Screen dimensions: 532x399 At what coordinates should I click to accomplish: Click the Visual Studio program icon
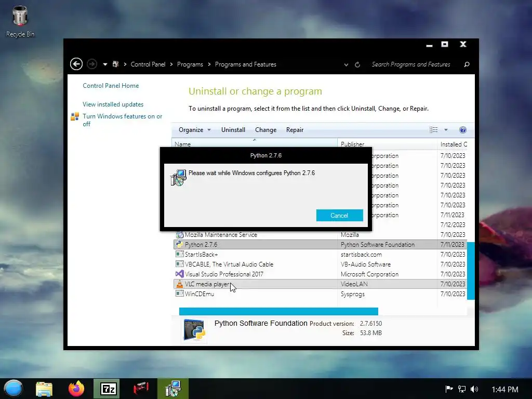(x=179, y=274)
